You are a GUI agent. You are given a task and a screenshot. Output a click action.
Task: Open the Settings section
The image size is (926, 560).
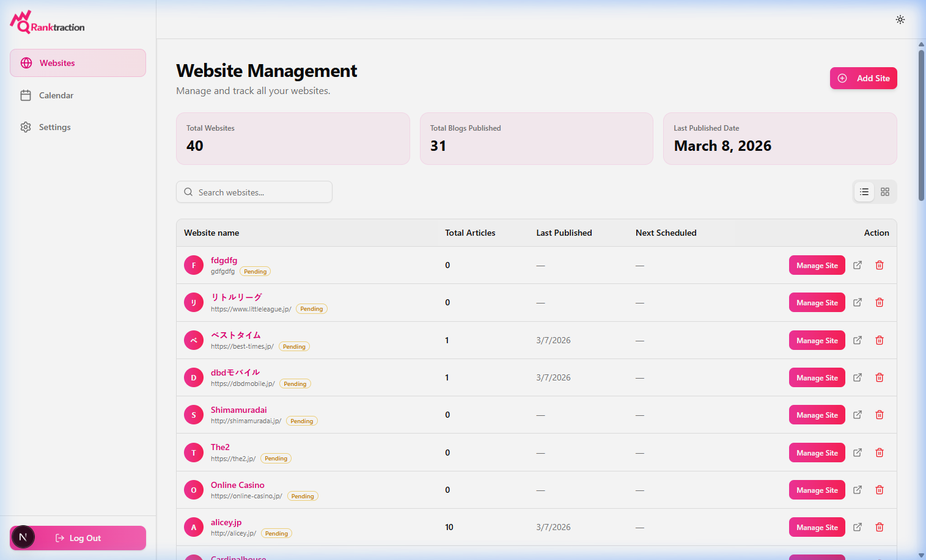point(54,126)
